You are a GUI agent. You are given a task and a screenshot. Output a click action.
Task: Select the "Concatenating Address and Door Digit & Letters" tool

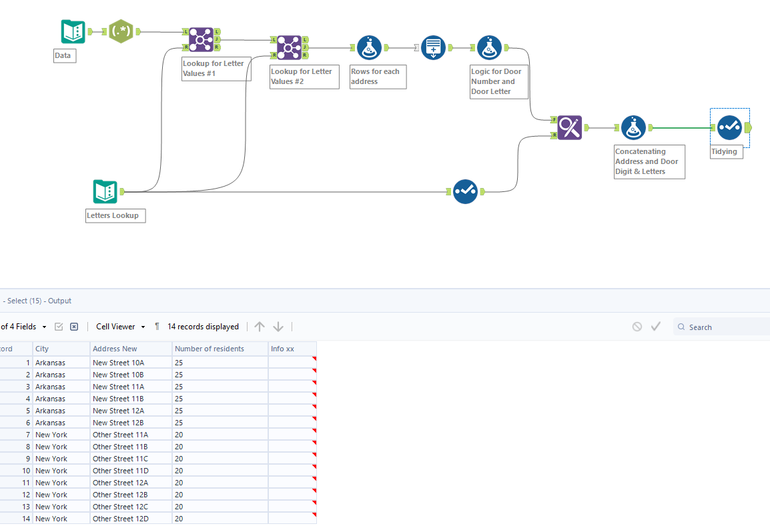[x=633, y=127]
